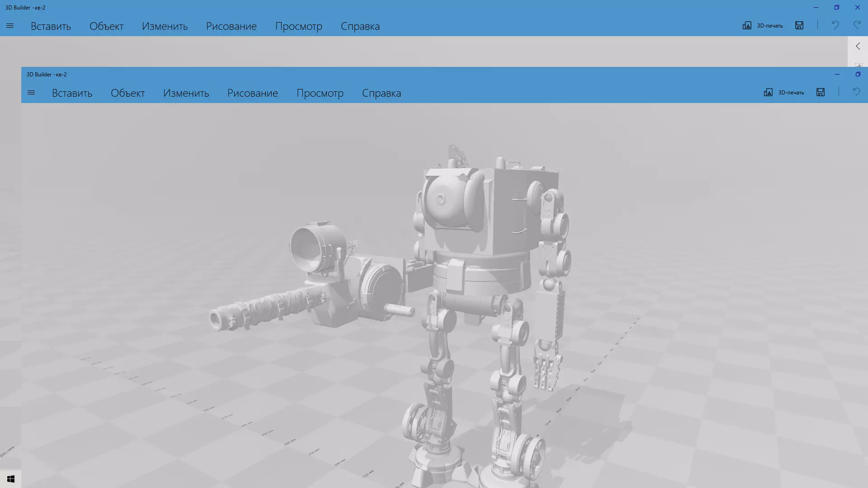868x488 pixels.
Task: Close the outer 3D Builder window
Action: pos(857,7)
